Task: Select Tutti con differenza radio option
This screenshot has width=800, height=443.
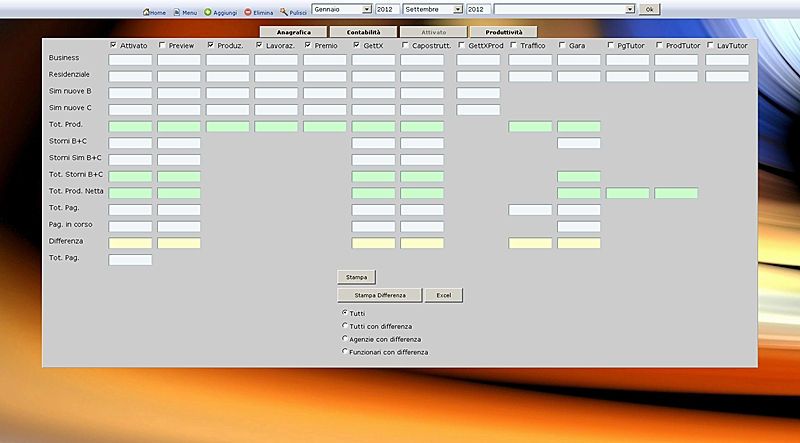Action: [344, 325]
